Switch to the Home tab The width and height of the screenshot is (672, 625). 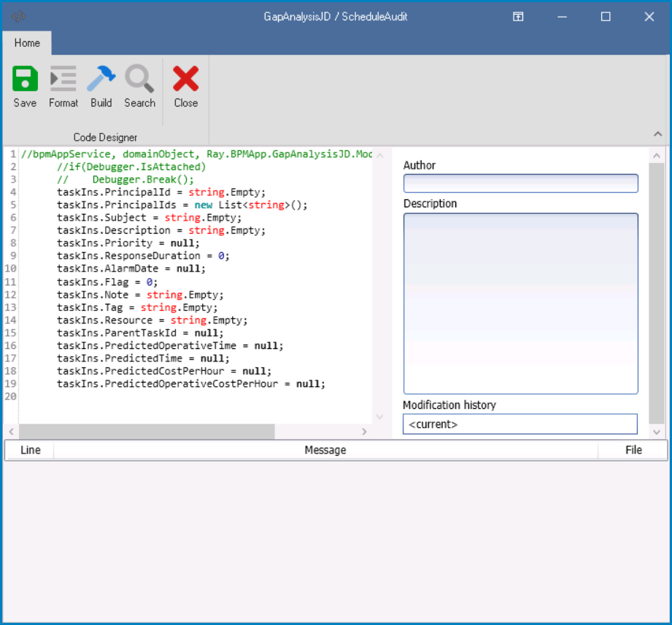pos(27,43)
